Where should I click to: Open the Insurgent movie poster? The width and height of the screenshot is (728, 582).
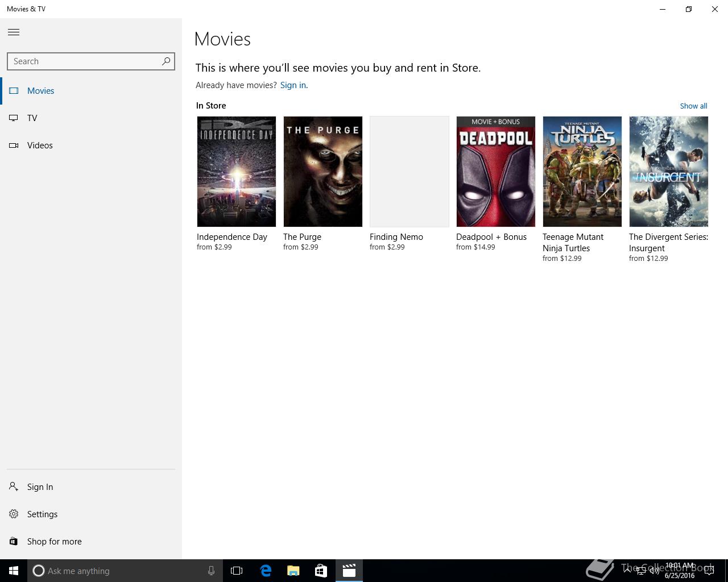click(669, 172)
